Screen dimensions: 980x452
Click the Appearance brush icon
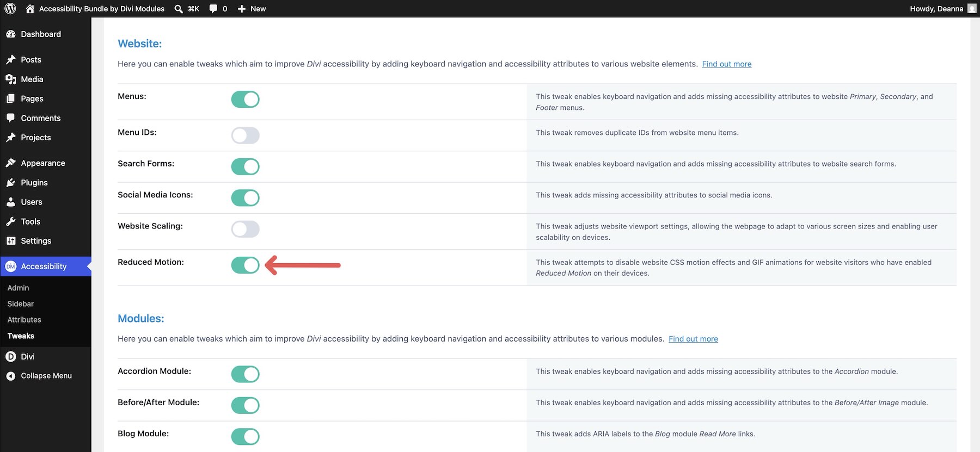click(x=11, y=163)
